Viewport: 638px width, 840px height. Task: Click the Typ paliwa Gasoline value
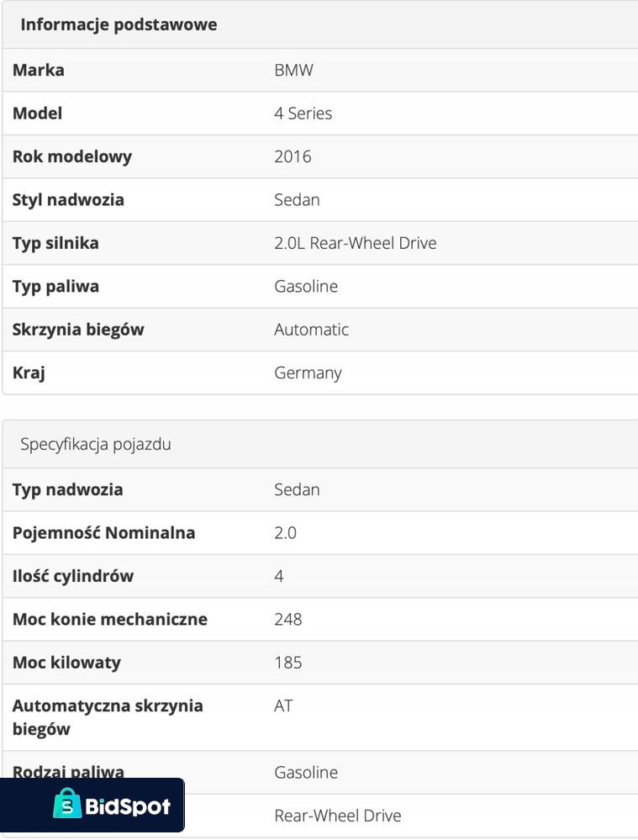coord(306,286)
